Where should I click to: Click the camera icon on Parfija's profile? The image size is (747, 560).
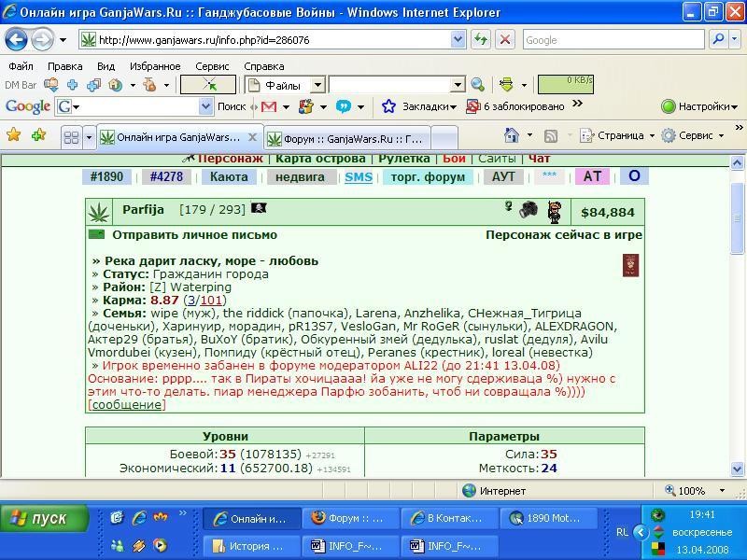(529, 209)
